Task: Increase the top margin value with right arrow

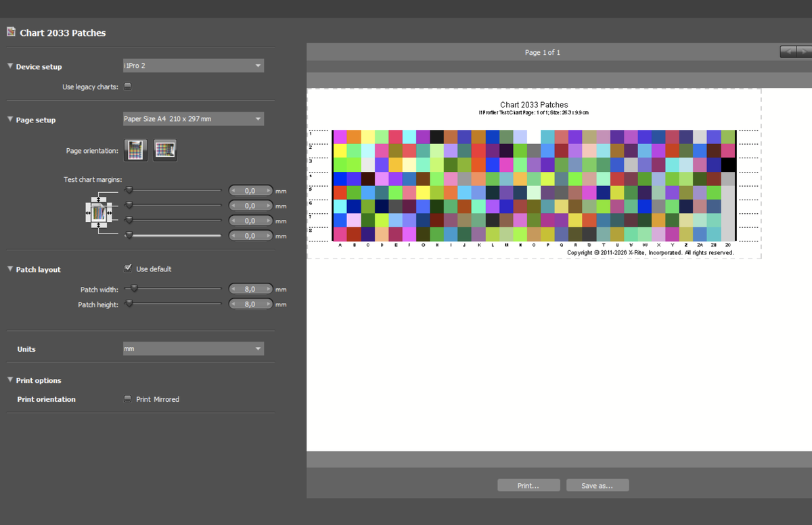Action: coord(269,191)
